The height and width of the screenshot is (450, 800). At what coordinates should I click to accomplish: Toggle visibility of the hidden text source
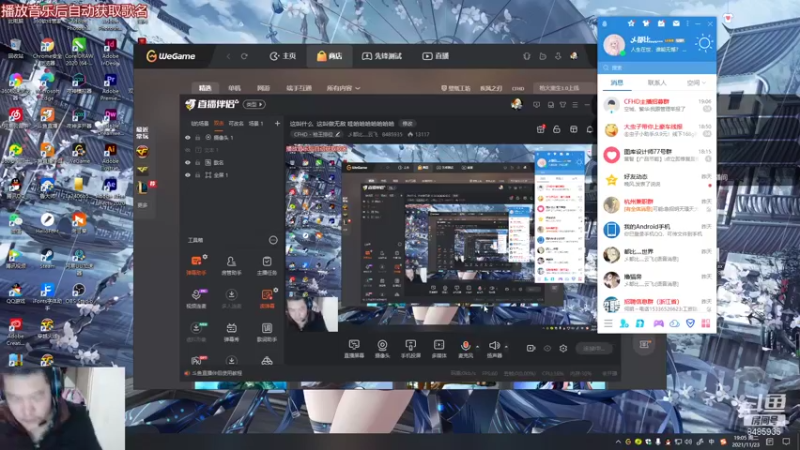[188, 150]
